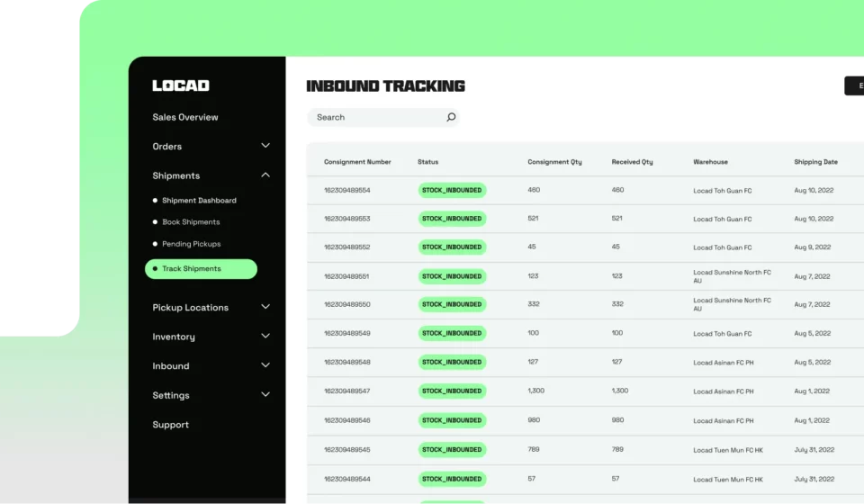This screenshot has height=504, width=864.
Task: Expand the Inventory menu chevron
Action: coord(265,337)
